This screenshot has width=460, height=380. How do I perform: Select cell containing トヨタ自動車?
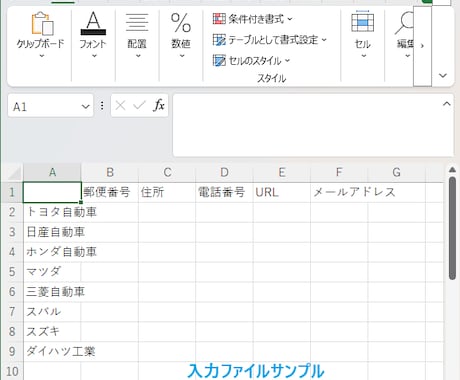pyautogui.click(x=52, y=212)
